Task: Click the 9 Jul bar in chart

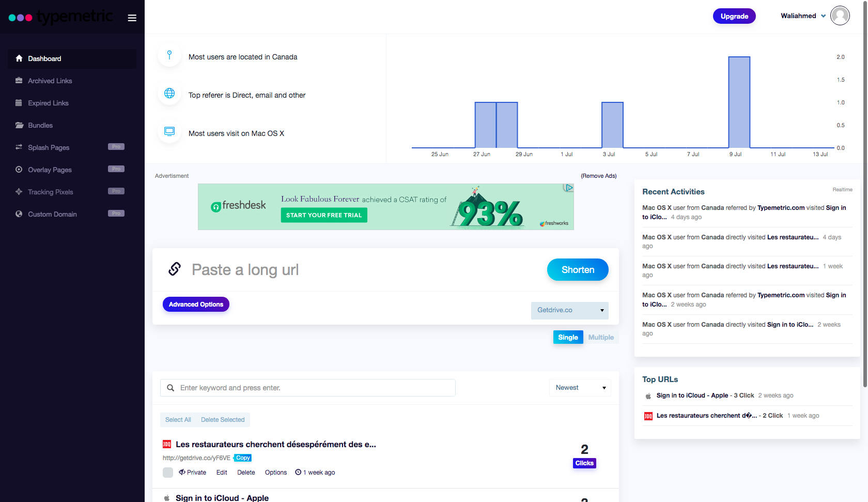Action: coord(739,102)
